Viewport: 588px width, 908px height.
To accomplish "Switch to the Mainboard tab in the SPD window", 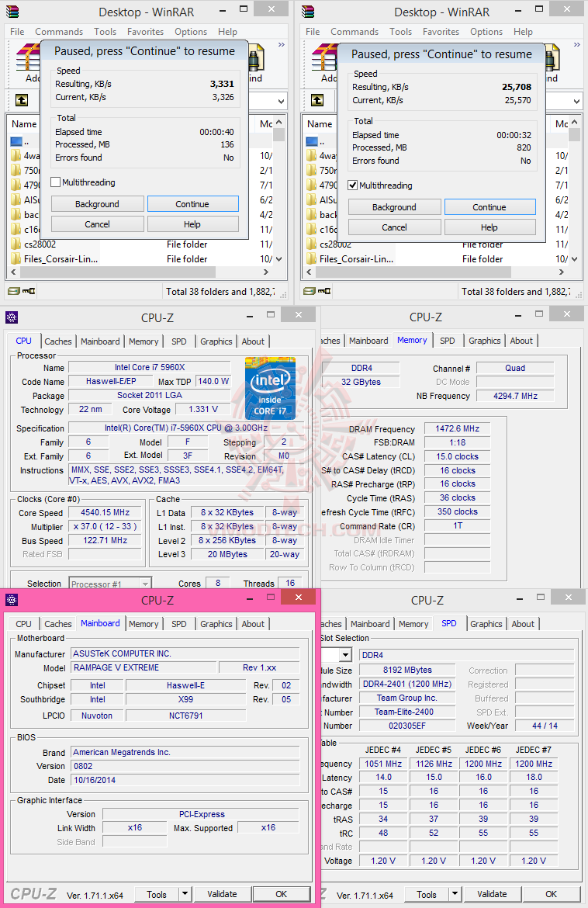I will (370, 624).
